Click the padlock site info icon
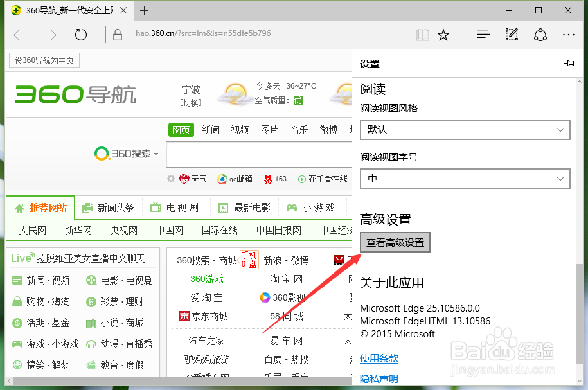 click(118, 35)
